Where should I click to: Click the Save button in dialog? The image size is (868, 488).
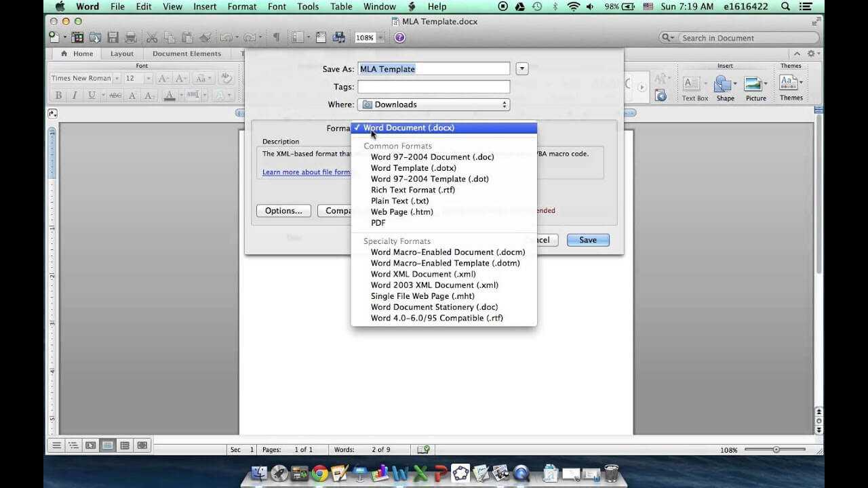coord(588,240)
